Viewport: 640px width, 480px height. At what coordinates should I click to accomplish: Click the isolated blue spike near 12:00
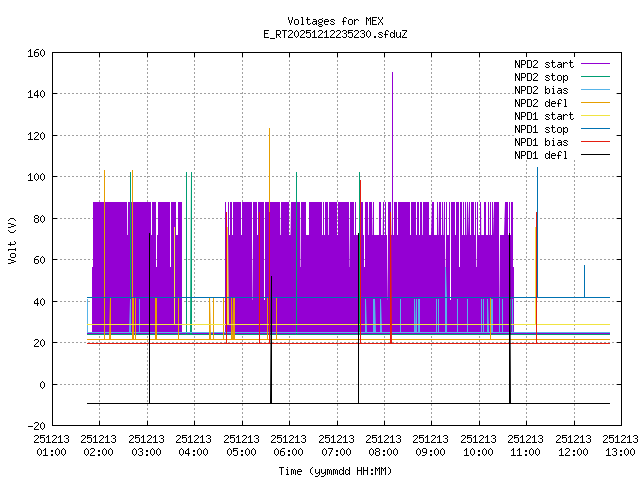coord(585,280)
